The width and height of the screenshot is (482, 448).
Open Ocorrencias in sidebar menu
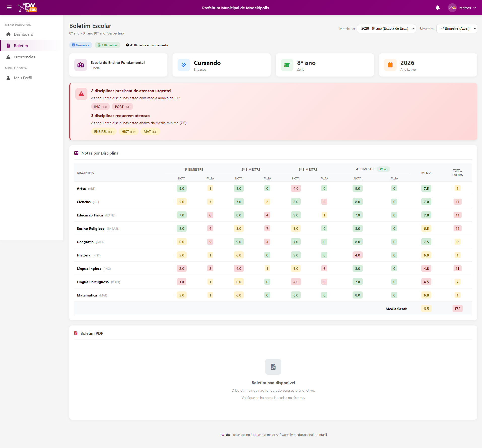click(24, 57)
